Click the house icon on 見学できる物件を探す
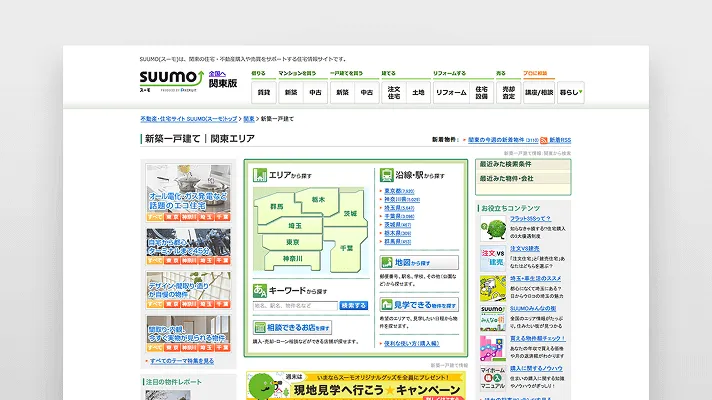Screen dimensions: 712x400 388,303
